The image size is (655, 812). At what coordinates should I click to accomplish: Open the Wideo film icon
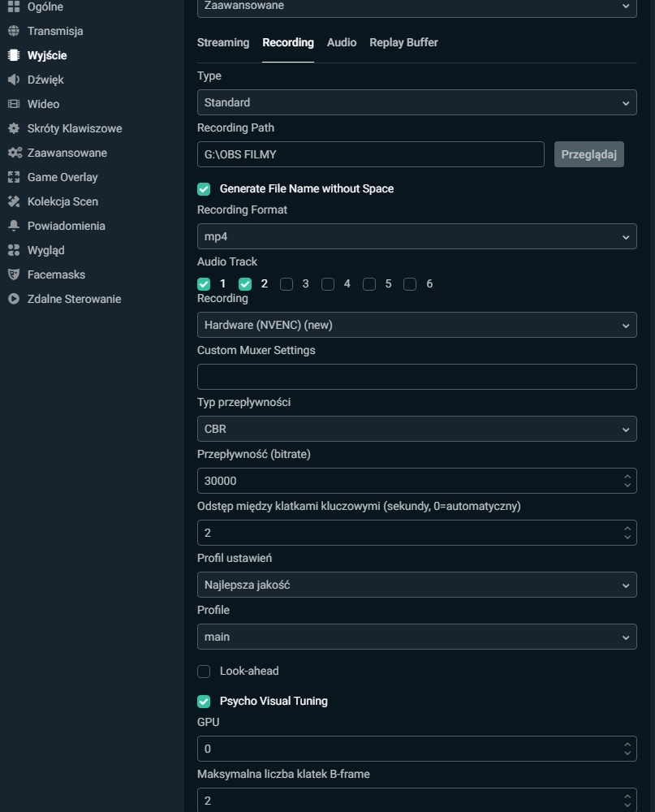click(14, 104)
